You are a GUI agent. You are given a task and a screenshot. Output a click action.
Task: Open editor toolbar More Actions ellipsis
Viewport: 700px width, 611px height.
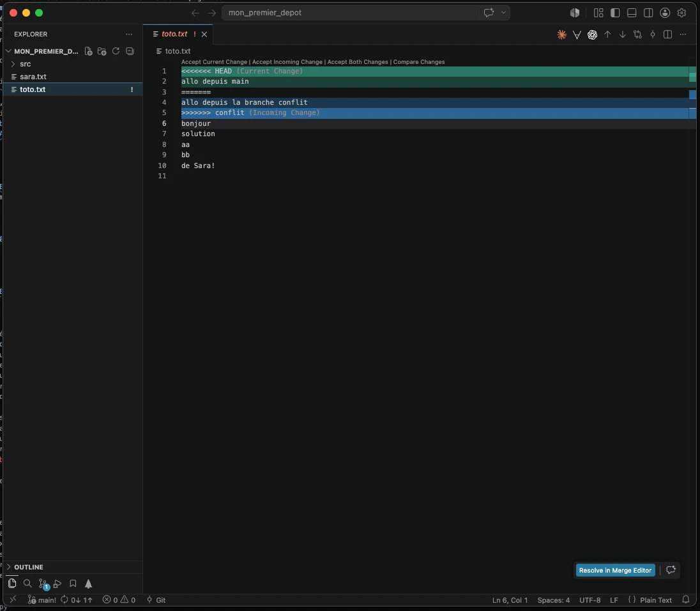coord(683,35)
